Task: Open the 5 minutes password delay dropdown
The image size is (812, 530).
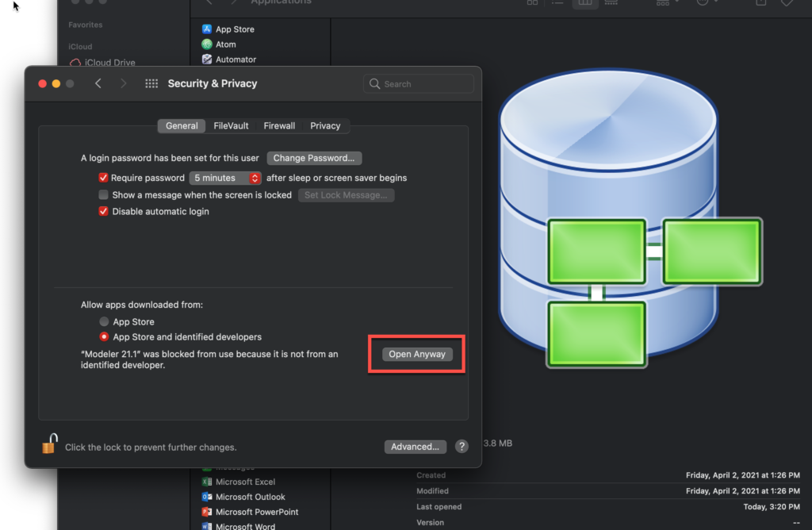Action: pyautogui.click(x=225, y=178)
